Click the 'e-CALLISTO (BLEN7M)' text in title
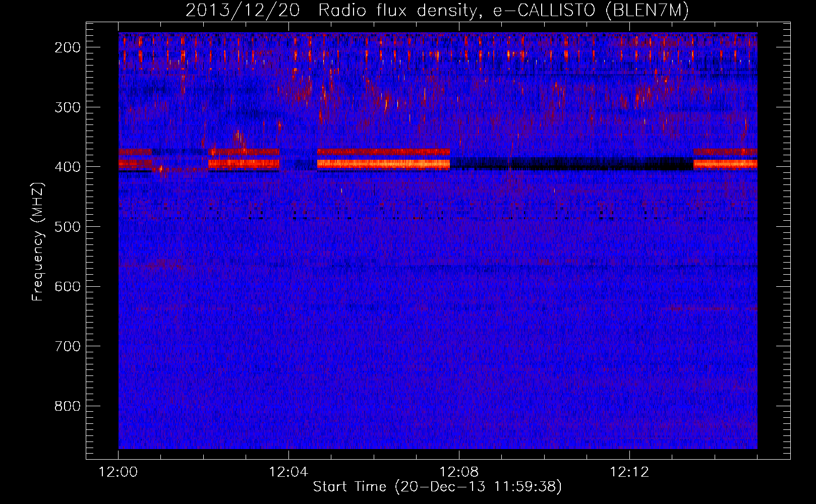This screenshot has width=816, height=504. tap(591, 11)
